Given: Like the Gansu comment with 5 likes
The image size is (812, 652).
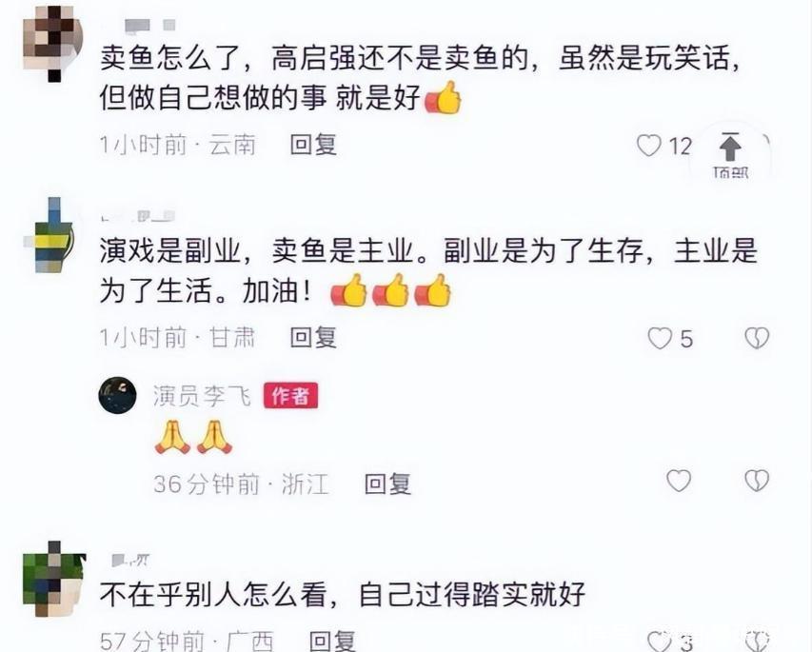Looking at the screenshot, I should (x=660, y=338).
